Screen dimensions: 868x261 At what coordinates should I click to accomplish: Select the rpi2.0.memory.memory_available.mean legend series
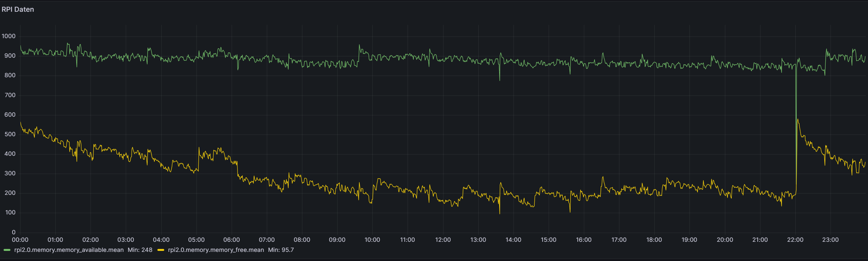point(69,250)
